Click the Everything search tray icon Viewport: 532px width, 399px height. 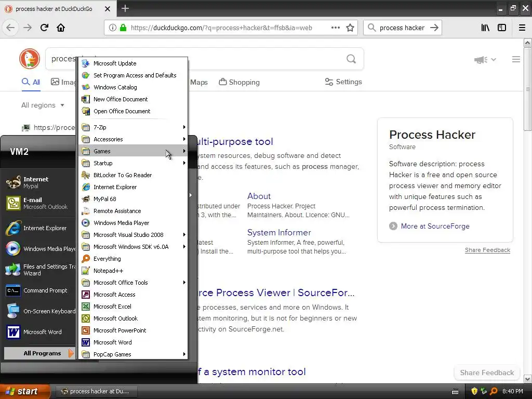point(494,391)
